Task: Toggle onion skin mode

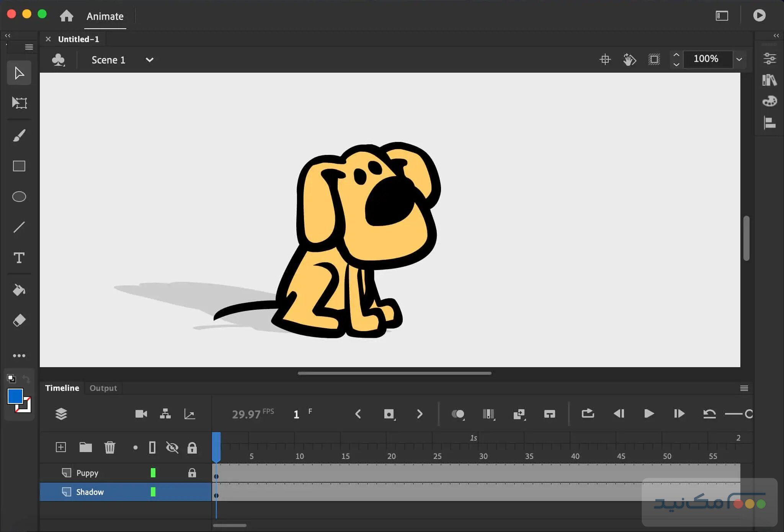Action: pyautogui.click(x=458, y=414)
